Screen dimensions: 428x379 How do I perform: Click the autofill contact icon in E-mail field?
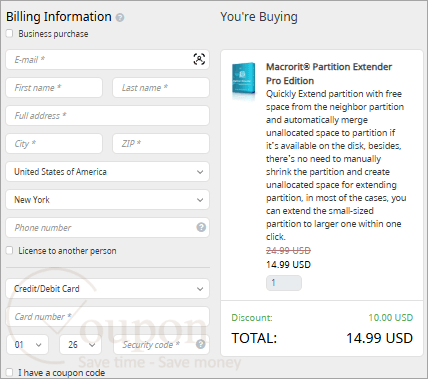point(199,59)
